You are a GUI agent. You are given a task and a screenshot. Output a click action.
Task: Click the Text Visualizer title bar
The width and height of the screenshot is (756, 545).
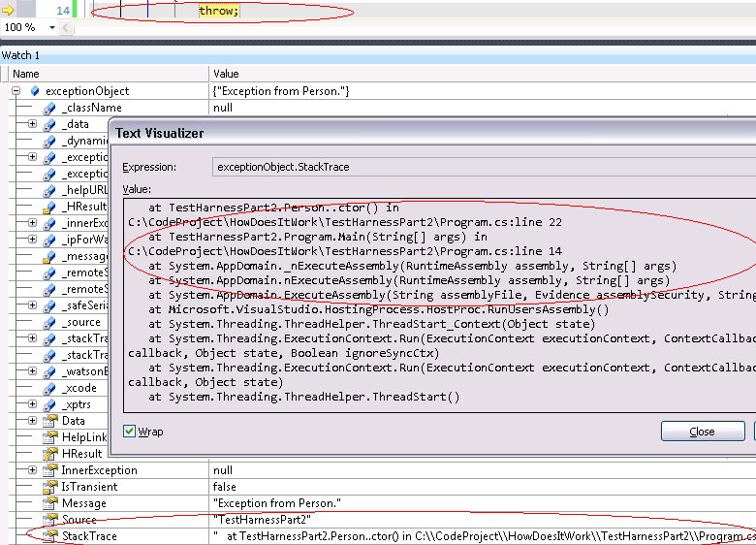tap(432, 133)
